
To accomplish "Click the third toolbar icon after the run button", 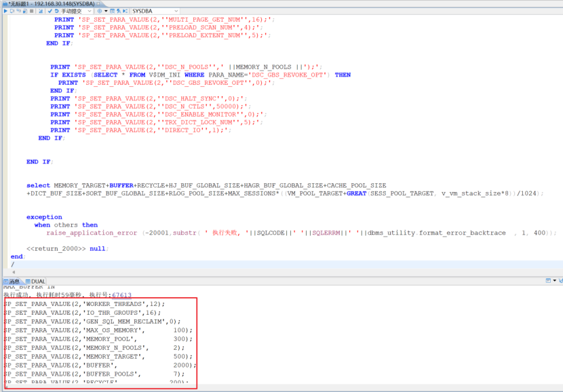I will pos(19,11).
